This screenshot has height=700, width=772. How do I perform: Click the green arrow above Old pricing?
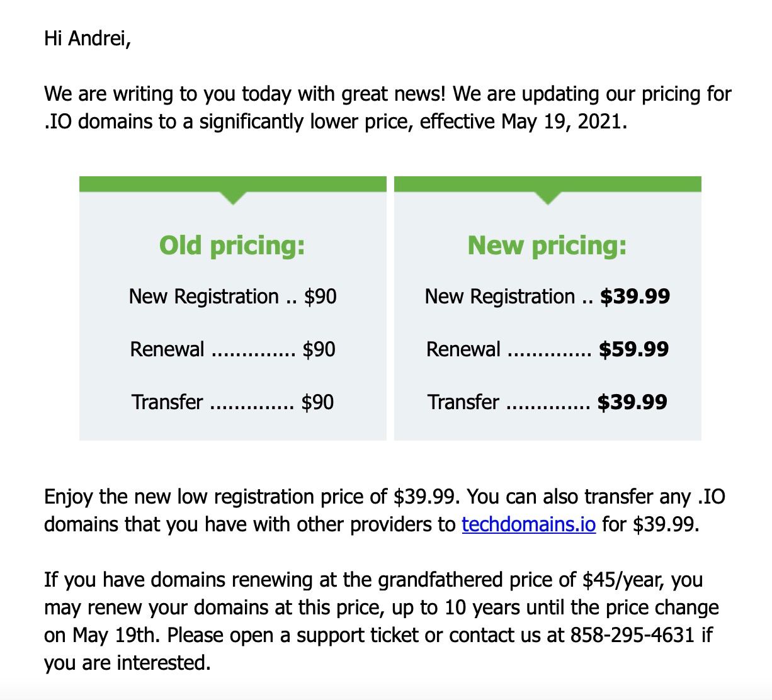coord(233,198)
